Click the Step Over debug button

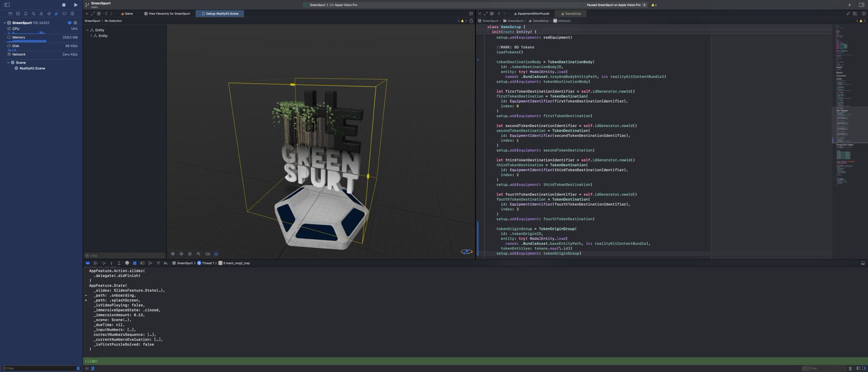[x=103, y=263]
